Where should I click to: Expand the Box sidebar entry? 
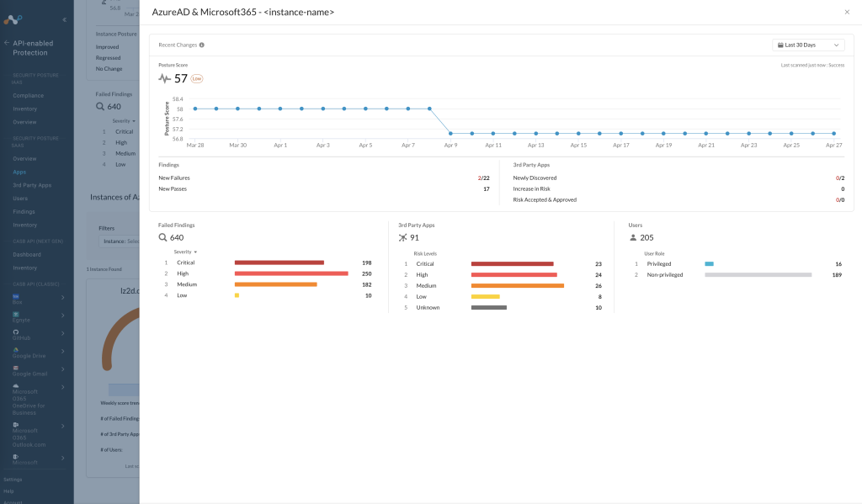62,297
